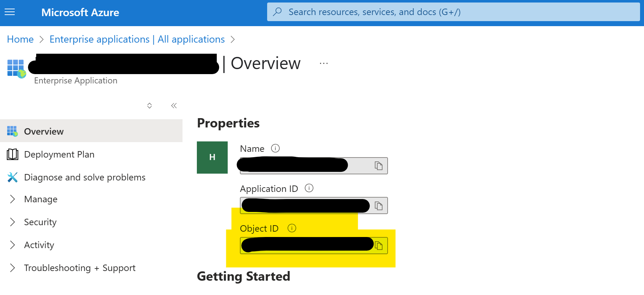Image resolution: width=644 pixels, height=295 pixels.
Task: Expand the Activity section
Action: (x=13, y=245)
